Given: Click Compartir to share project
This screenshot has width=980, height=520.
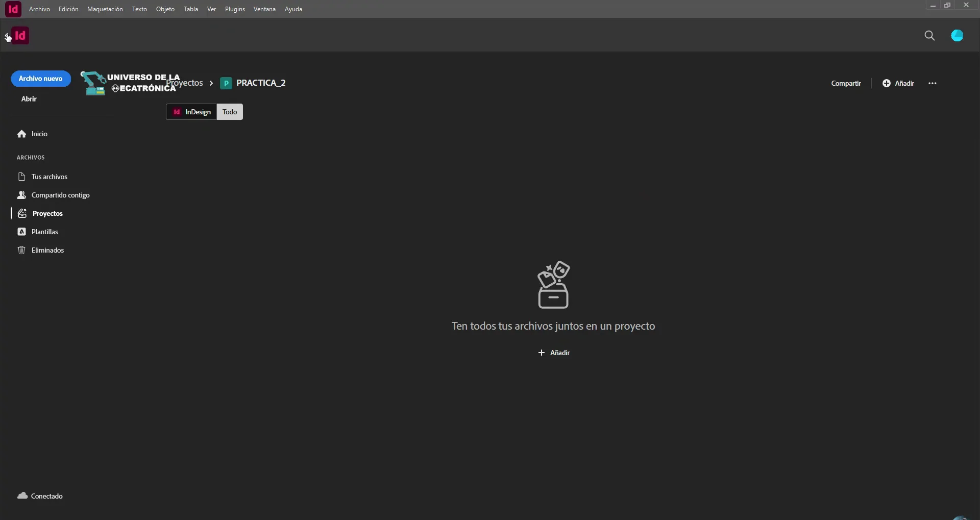Looking at the screenshot, I should (x=846, y=83).
